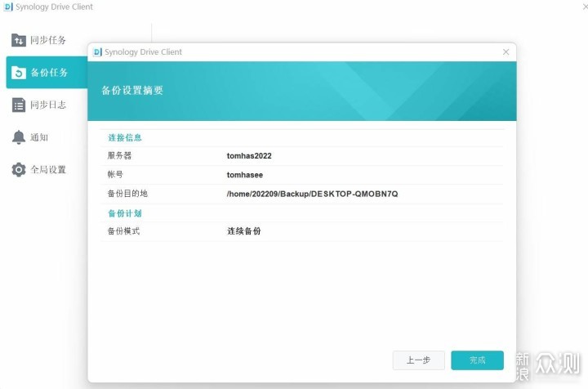Click the Synology Drive logo in main window title
Screen dimensions: 588x389
point(8,7)
